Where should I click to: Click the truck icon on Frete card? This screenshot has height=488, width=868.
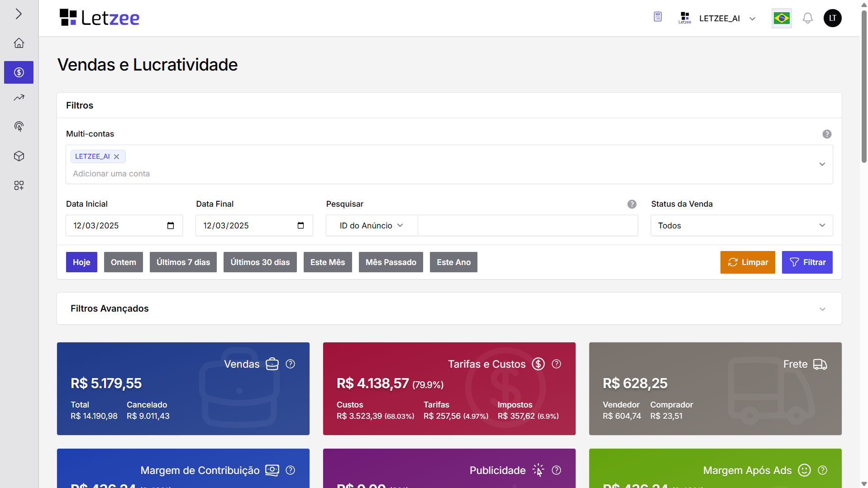(820, 364)
